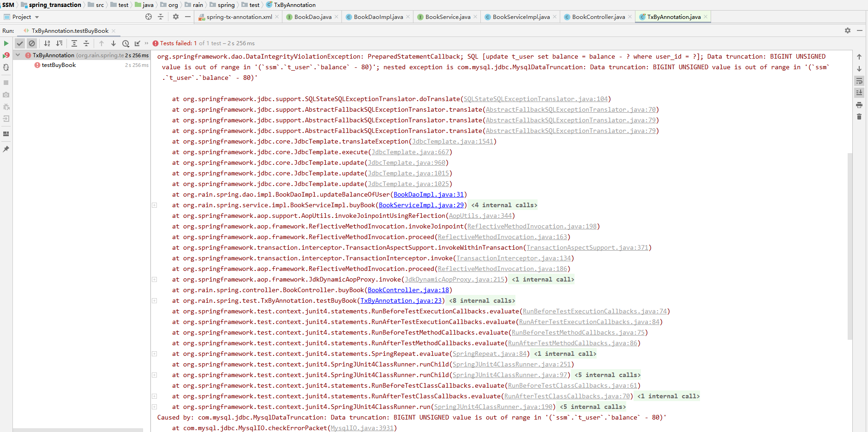Open BookDaoImpl.java:31 link

click(428, 195)
